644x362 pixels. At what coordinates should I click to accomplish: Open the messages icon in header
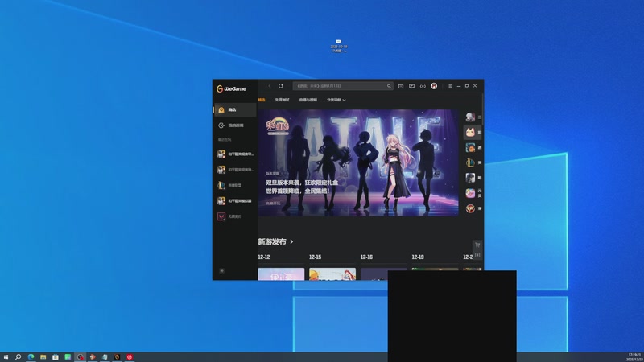coord(411,86)
